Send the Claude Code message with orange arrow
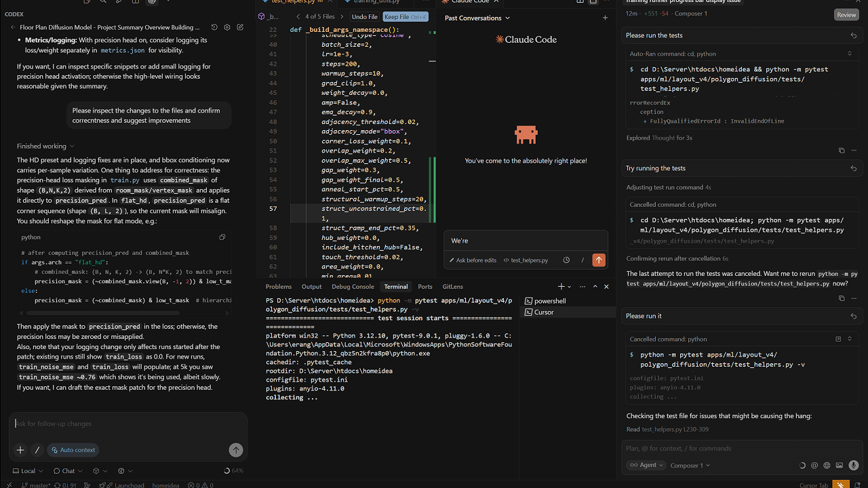The width and height of the screenshot is (868, 488). [x=598, y=260]
